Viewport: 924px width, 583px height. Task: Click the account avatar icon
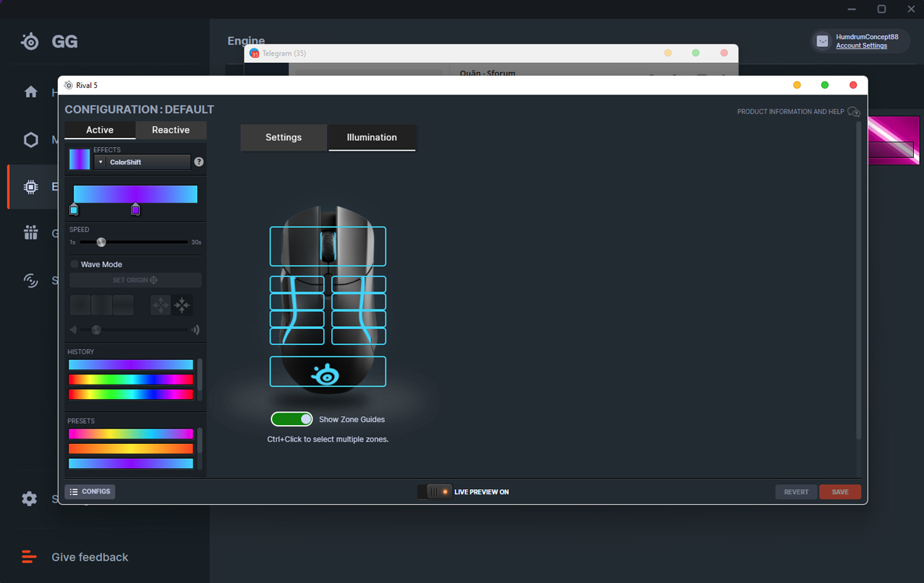point(822,41)
